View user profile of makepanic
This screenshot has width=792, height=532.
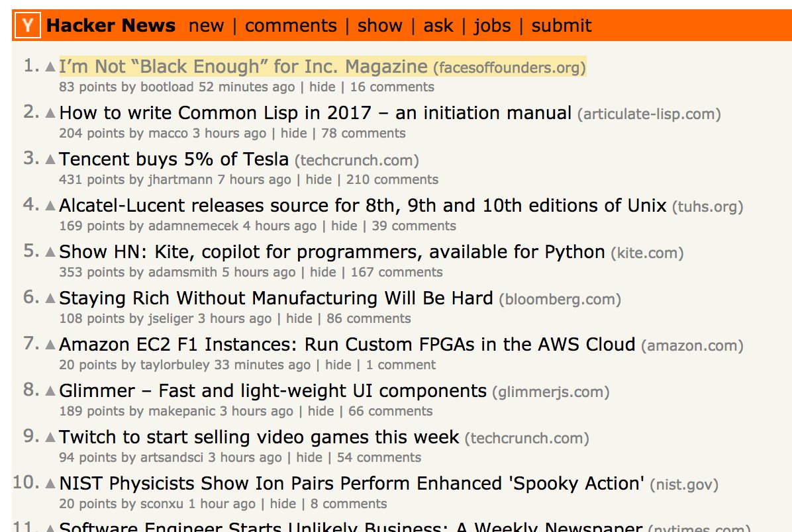click(x=182, y=412)
